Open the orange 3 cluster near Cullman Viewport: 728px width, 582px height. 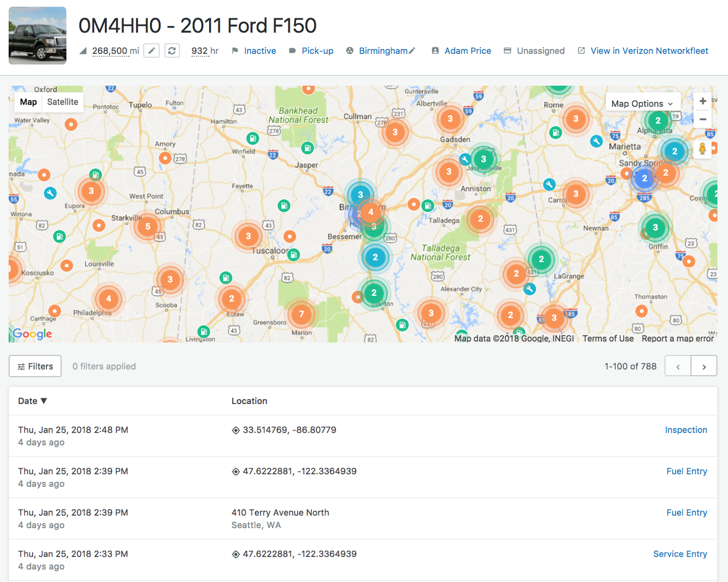coord(395,132)
